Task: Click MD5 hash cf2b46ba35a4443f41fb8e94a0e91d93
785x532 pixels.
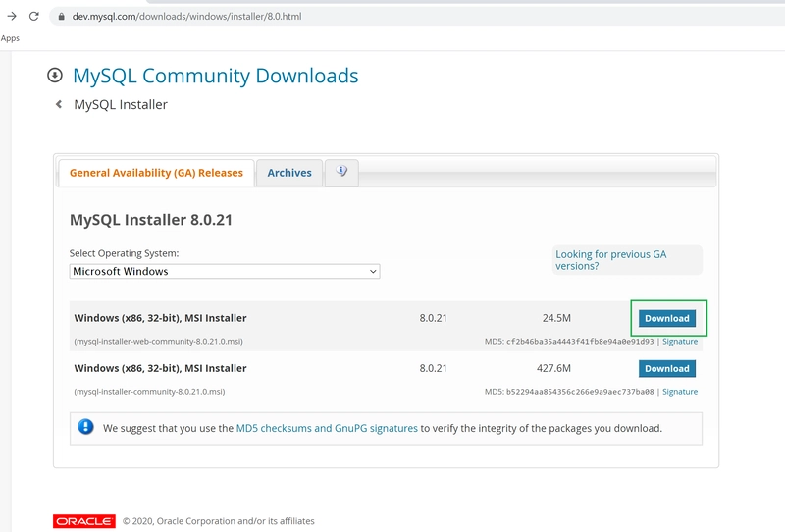Action: pos(580,342)
